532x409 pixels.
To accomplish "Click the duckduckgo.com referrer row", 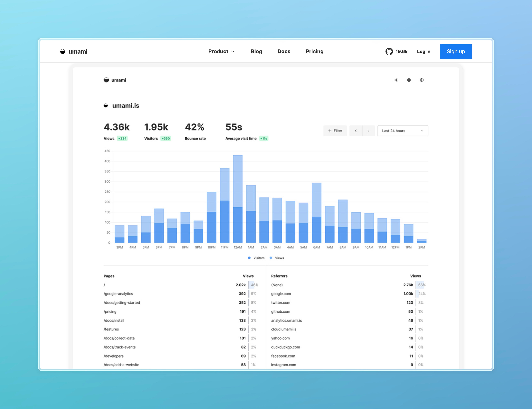I will coord(349,347).
